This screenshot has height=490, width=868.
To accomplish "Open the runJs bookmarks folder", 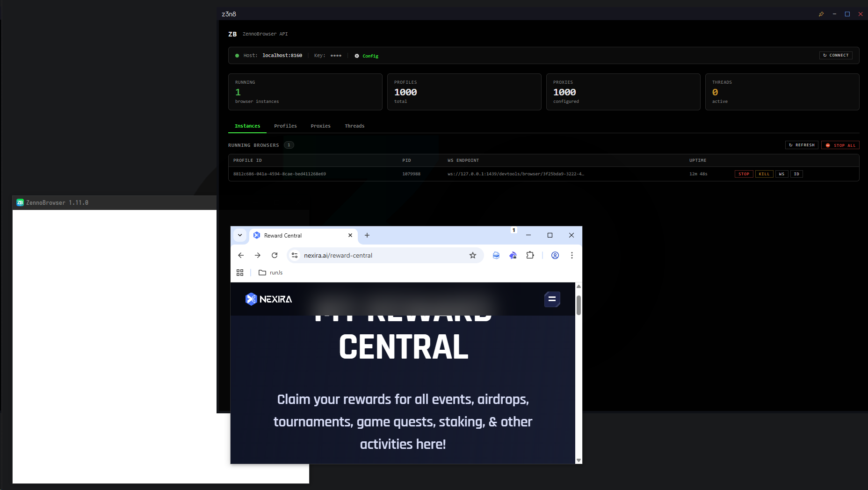I will coord(271,273).
